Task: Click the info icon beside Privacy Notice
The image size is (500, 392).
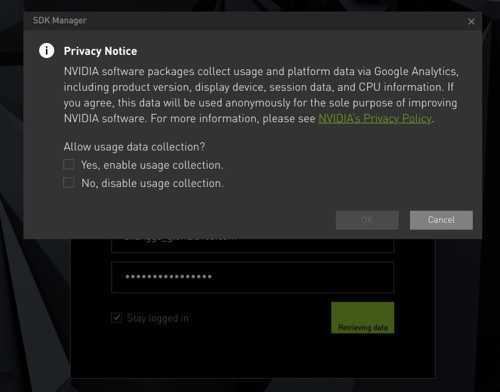Action: [47, 51]
